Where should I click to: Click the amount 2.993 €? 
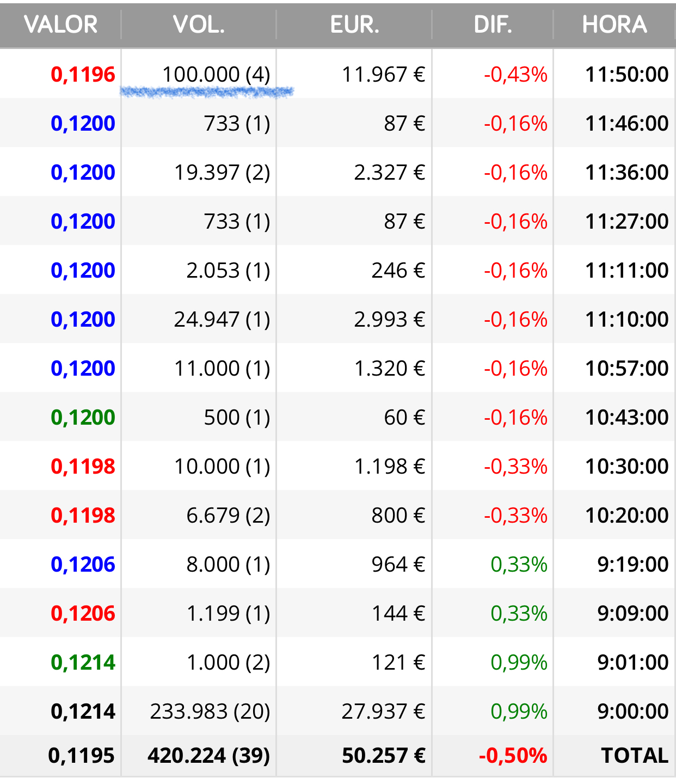coord(389,320)
